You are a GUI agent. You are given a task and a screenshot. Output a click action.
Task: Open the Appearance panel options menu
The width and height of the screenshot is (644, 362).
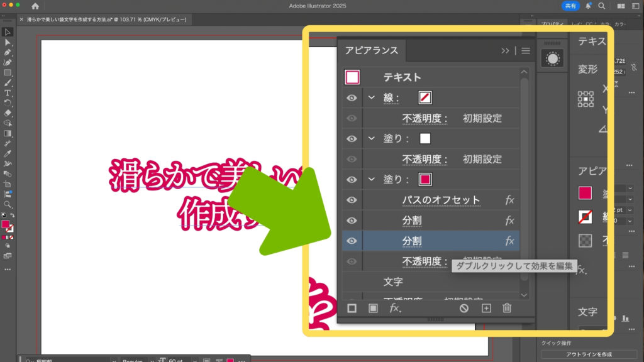(526, 51)
